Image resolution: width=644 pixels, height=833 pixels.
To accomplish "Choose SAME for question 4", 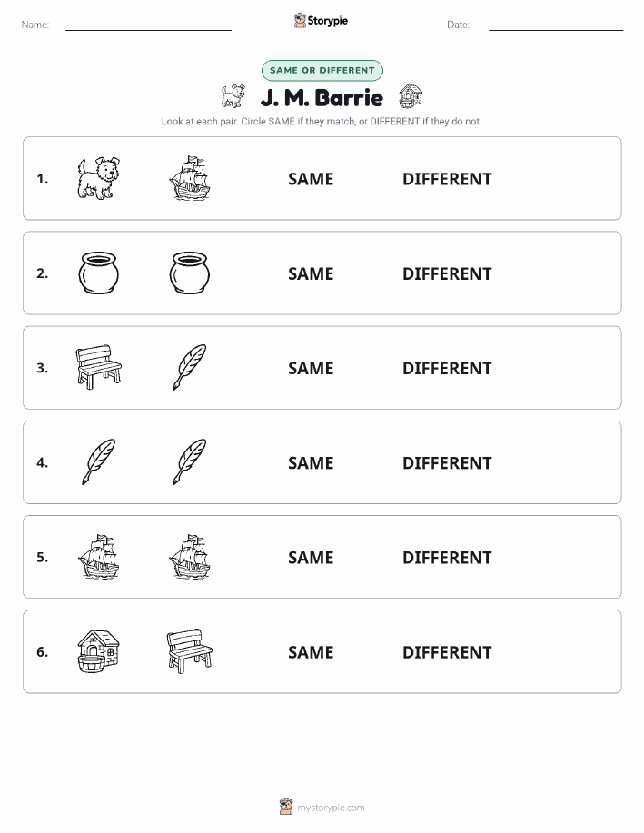I will tap(311, 462).
